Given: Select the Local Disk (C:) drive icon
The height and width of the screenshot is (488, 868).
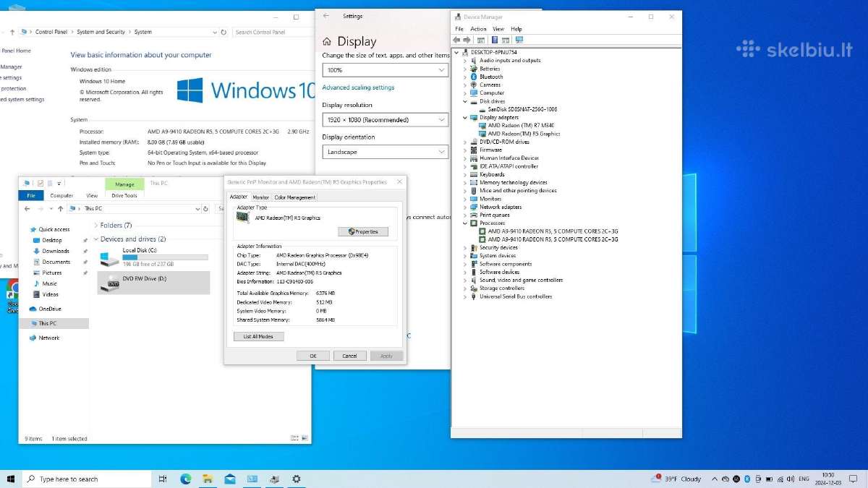Looking at the screenshot, I should (x=110, y=258).
